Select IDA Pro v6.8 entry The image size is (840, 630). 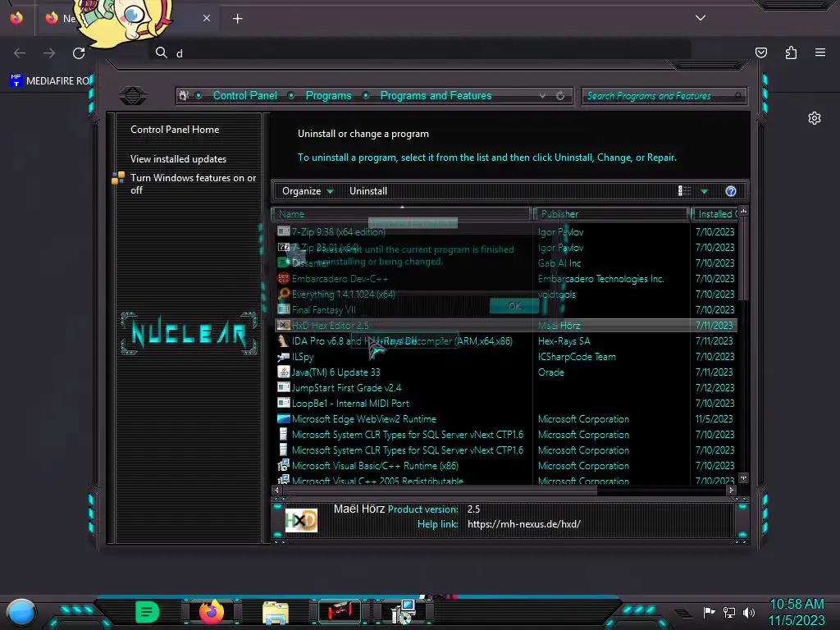402,341
